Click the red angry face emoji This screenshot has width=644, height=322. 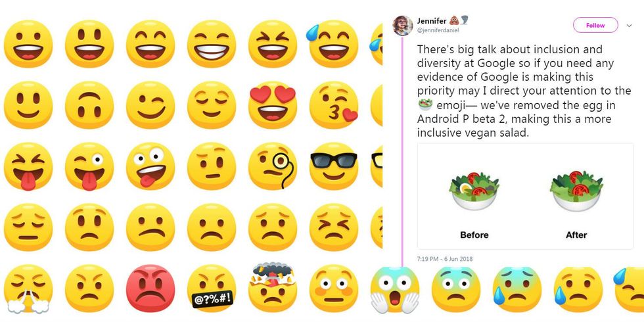tap(150, 288)
